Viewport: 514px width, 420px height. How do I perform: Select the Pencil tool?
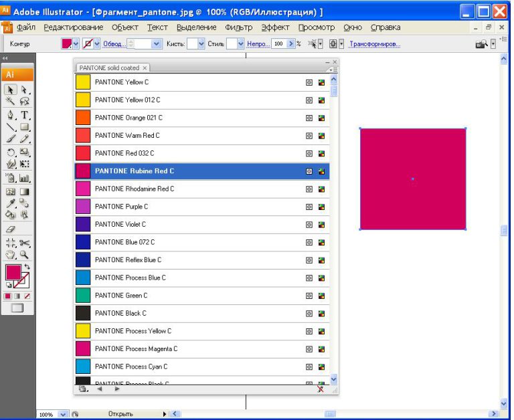(24, 138)
